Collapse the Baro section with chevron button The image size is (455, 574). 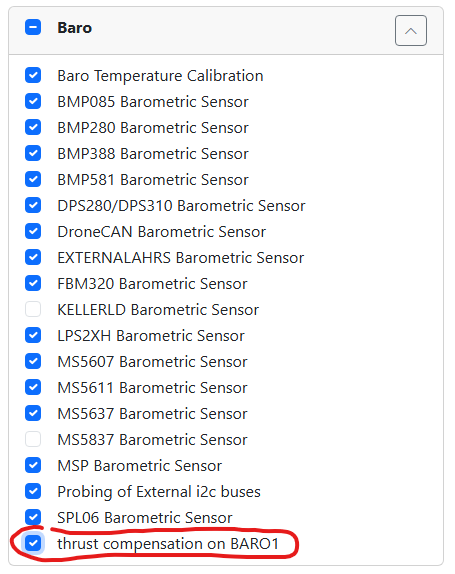[x=411, y=31]
